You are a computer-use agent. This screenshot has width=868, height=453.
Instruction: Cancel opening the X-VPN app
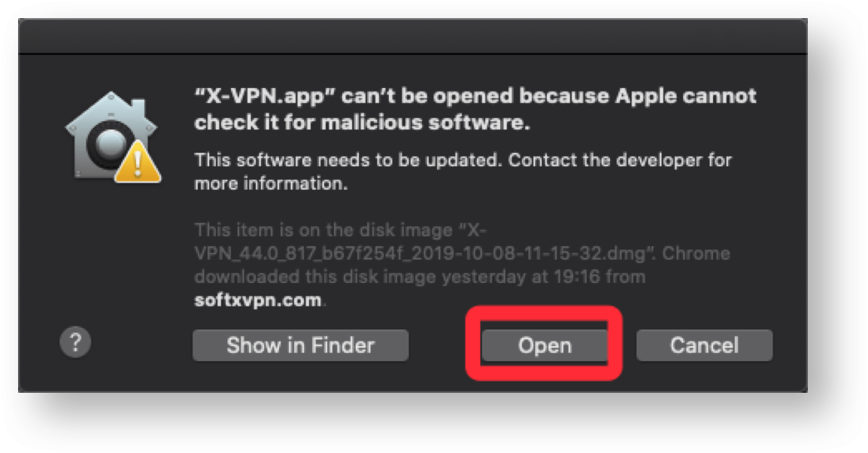tap(704, 345)
